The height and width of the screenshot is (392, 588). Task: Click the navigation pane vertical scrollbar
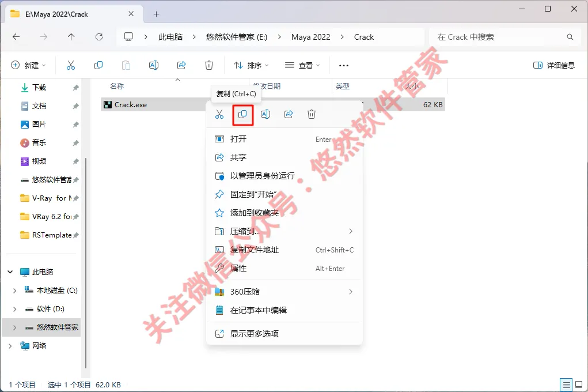[x=86, y=263]
